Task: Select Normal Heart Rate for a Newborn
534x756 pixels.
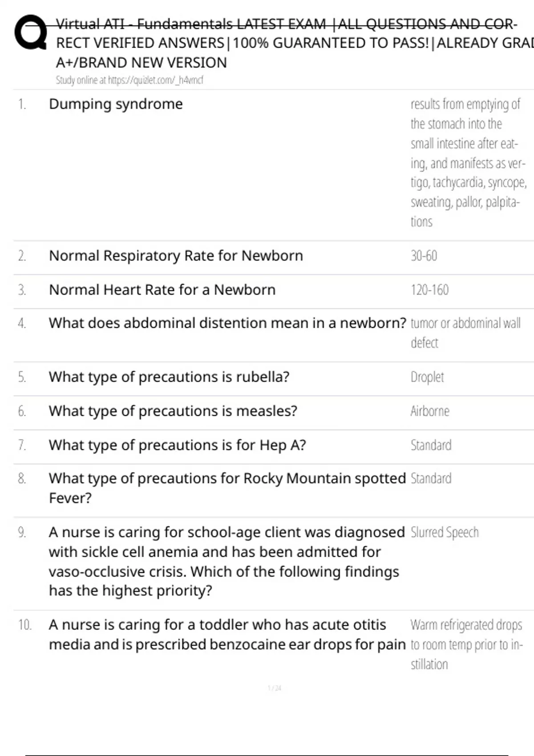Action: click(162, 290)
